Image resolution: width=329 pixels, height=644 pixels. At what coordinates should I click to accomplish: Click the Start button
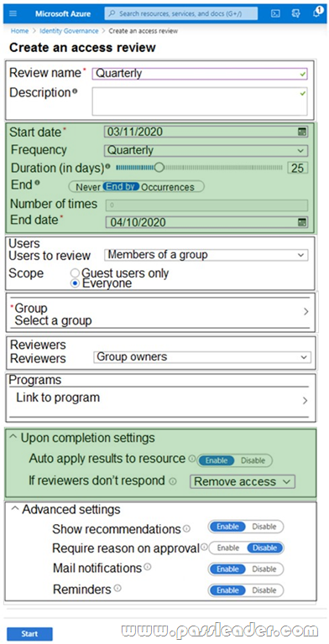[29, 634]
